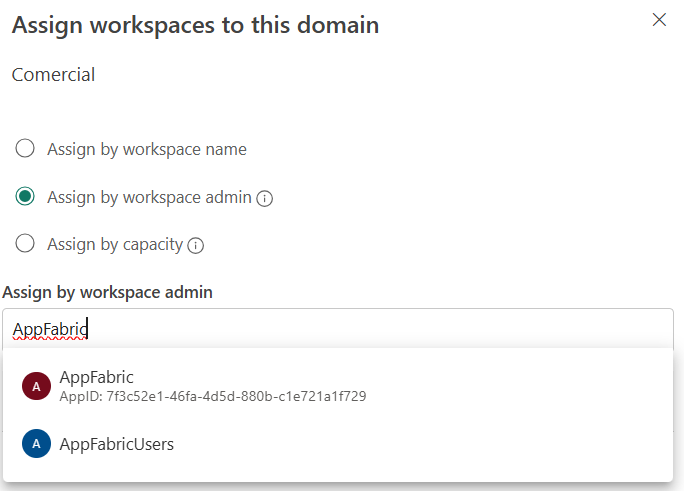
Task: Click the underlined AppFabric text in input
Action: coord(50,329)
